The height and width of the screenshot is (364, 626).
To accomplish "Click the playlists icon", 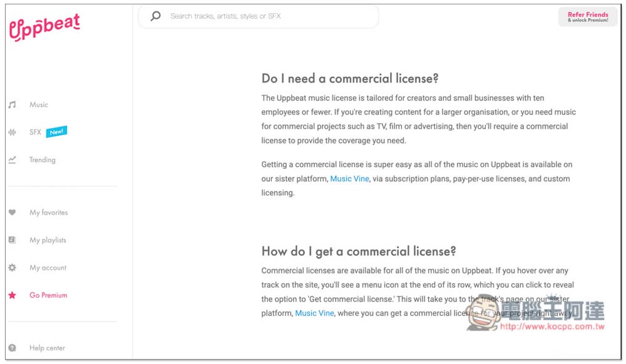I will coord(13,240).
